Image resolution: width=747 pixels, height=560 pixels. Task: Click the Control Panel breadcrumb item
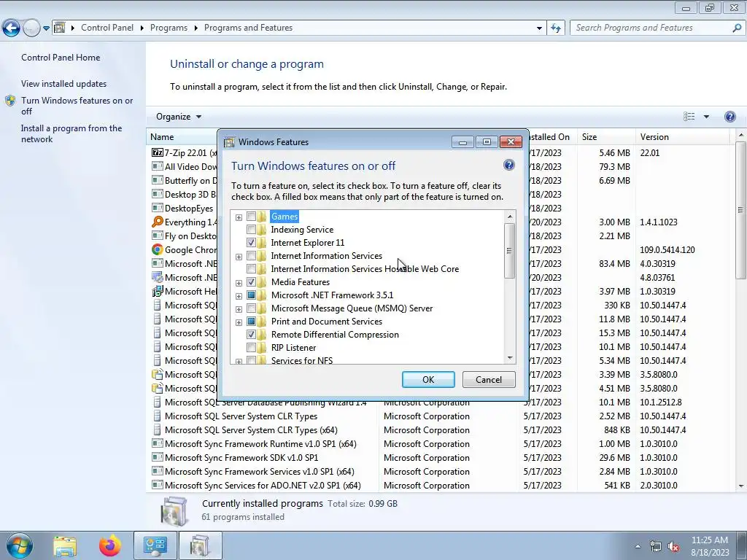click(107, 28)
